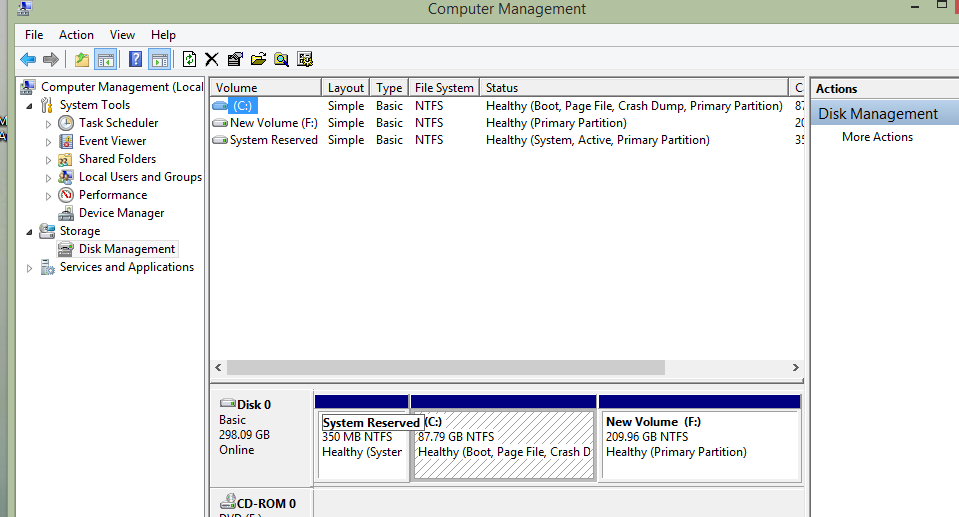Click the horizontal scrollbar thumb in volume list
The height and width of the screenshot is (517, 959).
coord(446,368)
